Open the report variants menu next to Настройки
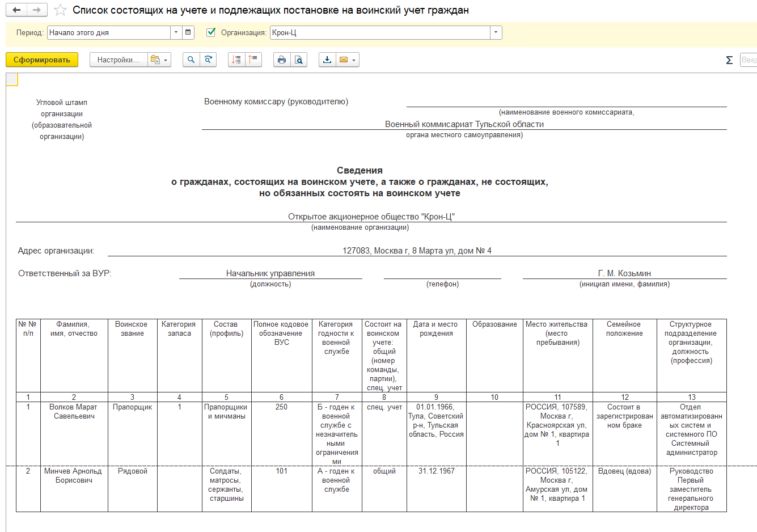The width and height of the screenshot is (757, 532). 159,60
